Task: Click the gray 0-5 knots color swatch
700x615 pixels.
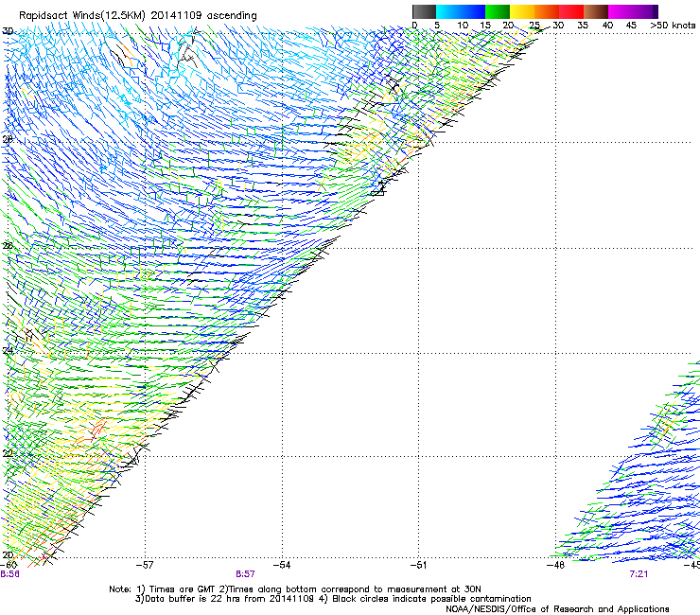Action: 424,11
